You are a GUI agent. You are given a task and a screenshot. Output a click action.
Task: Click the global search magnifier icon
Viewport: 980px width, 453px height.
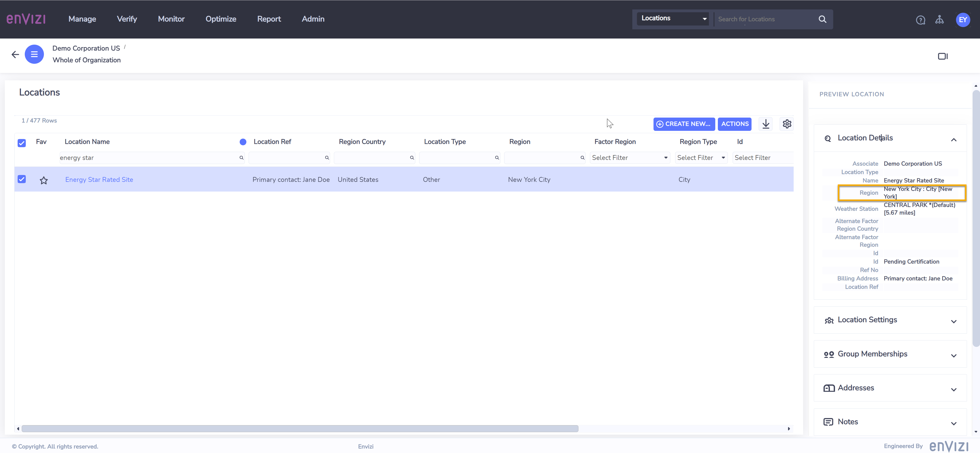(x=822, y=19)
